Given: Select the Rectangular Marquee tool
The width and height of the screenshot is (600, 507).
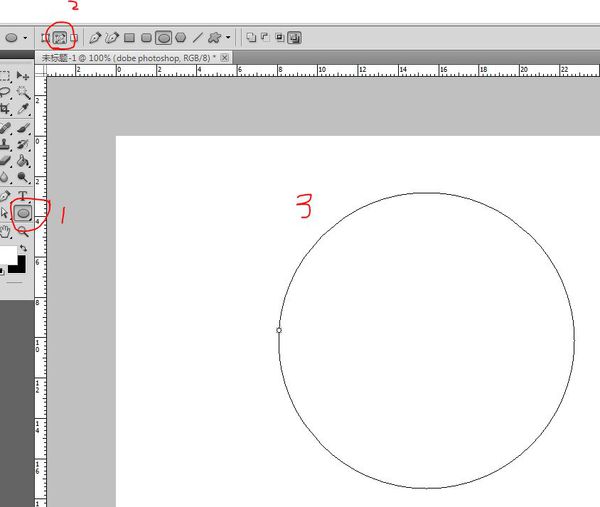Looking at the screenshot, I should (x=4, y=76).
